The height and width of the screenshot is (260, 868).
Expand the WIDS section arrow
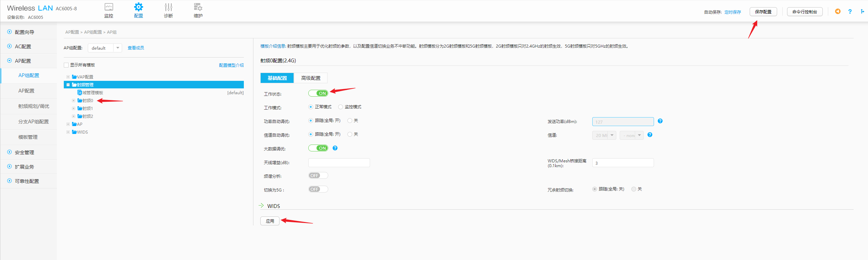coord(261,206)
